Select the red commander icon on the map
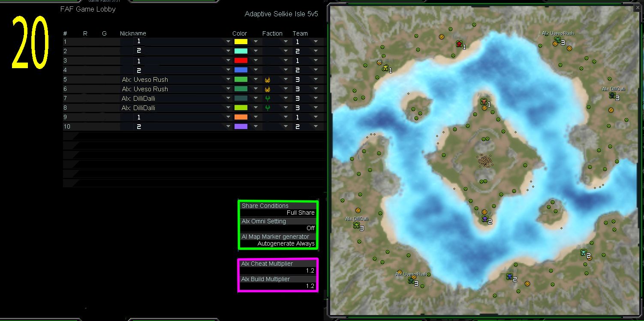 [459, 44]
